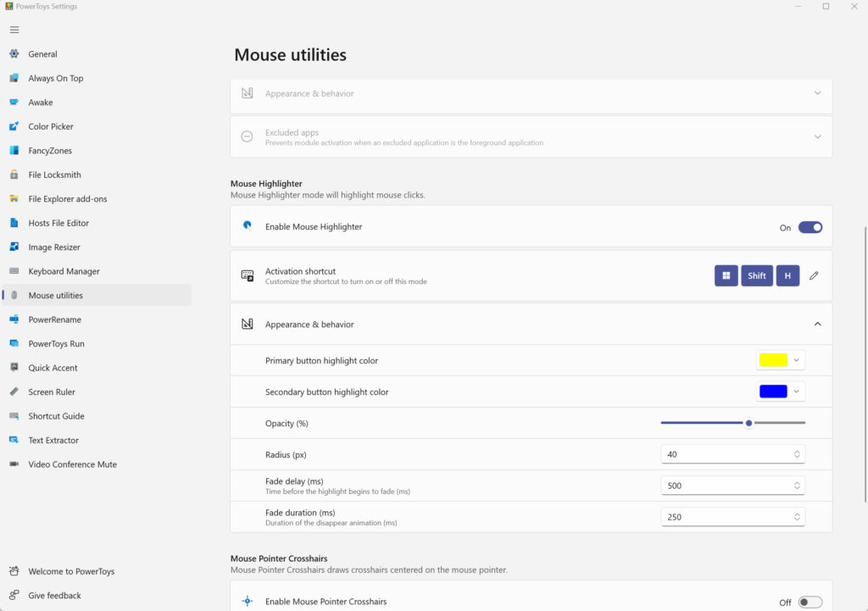The image size is (868, 611).
Task: Click the hamburger navigation menu icon
Action: click(x=14, y=30)
